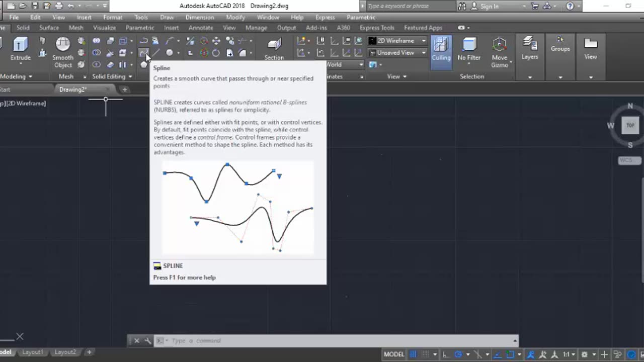Open the No Filter selection tool
Image resolution: width=644 pixels, height=362 pixels.
[x=469, y=49]
